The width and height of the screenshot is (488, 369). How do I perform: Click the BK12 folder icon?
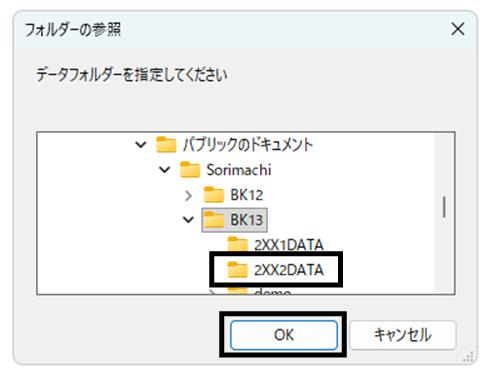click(x=214, y=195)
